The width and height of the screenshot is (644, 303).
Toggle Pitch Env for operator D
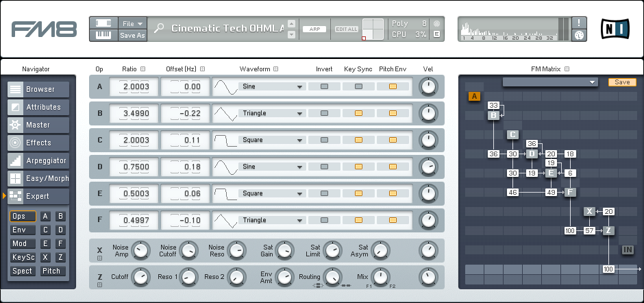393,167
